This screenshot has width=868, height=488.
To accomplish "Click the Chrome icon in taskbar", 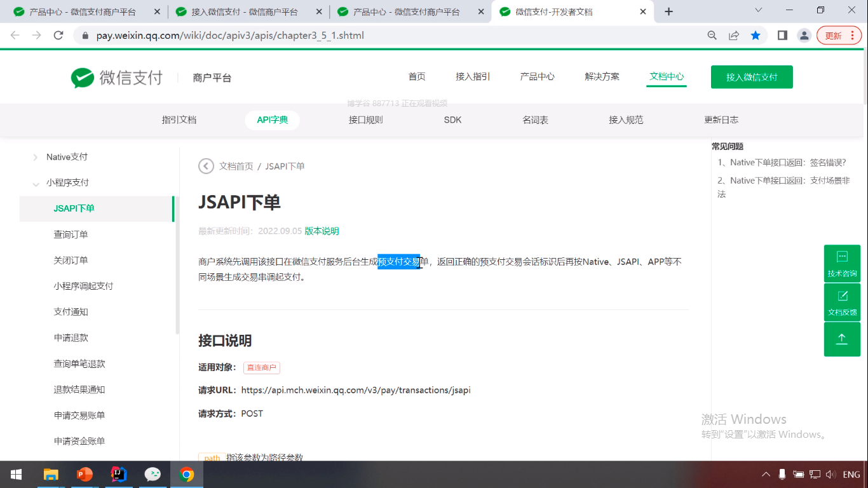I will [x=187, y=474].
